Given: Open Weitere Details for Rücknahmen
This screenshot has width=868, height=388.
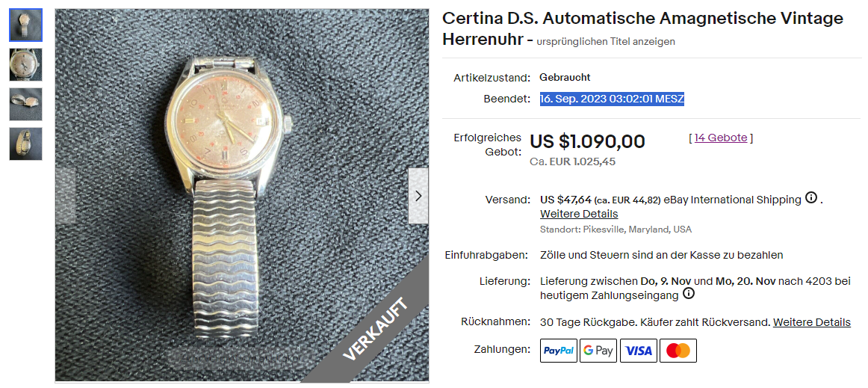Looking at the screenshot, I should click(x=812, y=322).
